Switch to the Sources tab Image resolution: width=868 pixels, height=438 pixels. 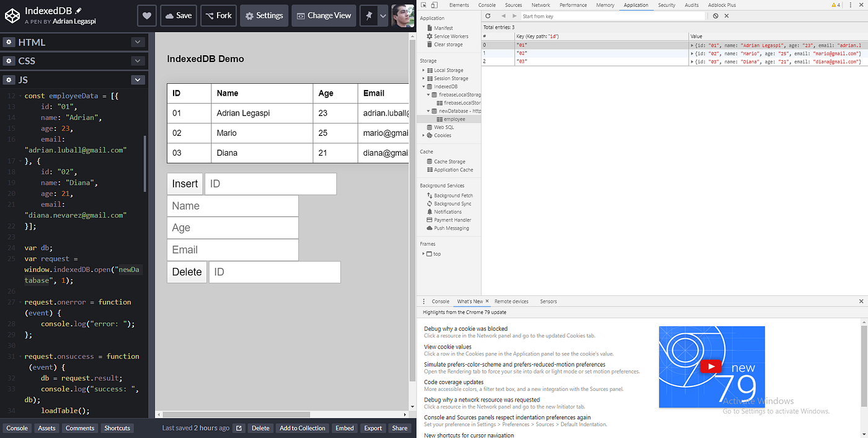click(513, 5)
